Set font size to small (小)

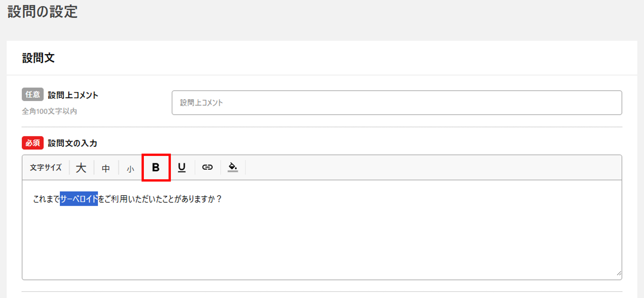coord(130,169)
